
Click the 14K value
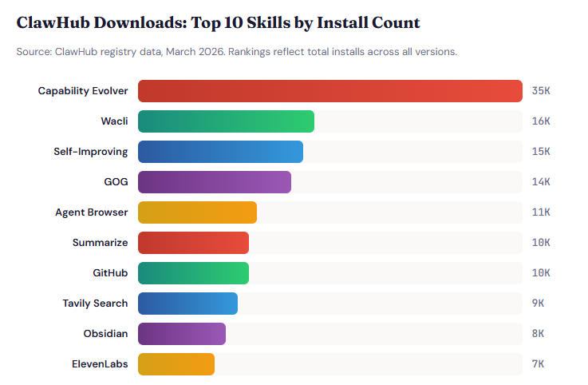click(x=541, y=182)
